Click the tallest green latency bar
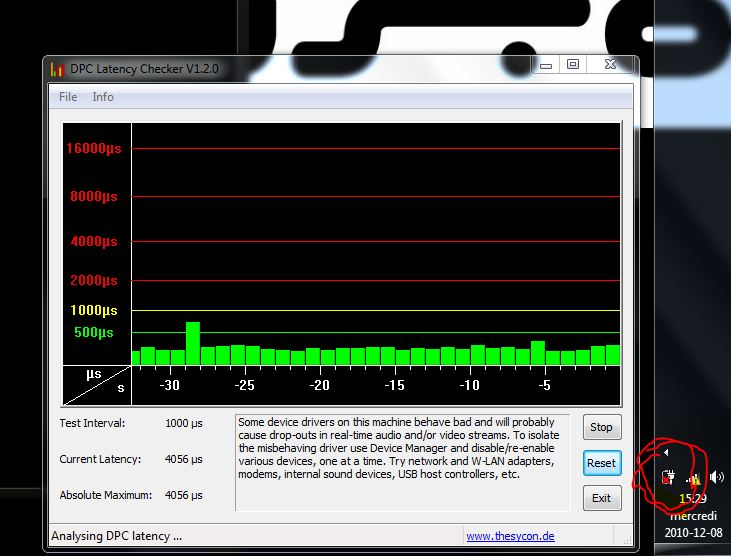This screenshot has height=556, width=731. 193,343
